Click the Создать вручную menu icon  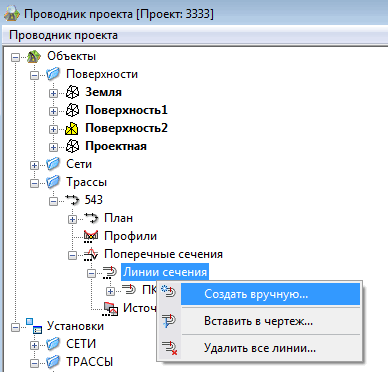(x=169, y=292)
